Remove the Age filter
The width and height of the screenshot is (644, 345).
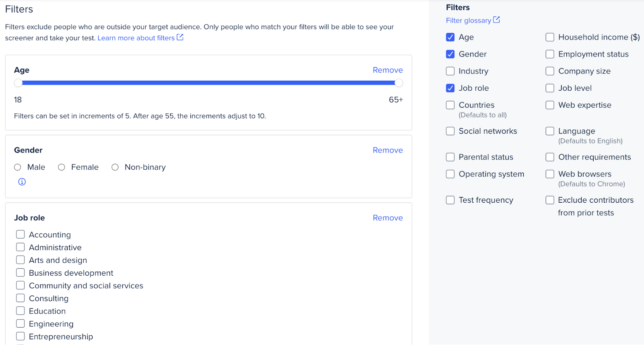click(387, 70)
